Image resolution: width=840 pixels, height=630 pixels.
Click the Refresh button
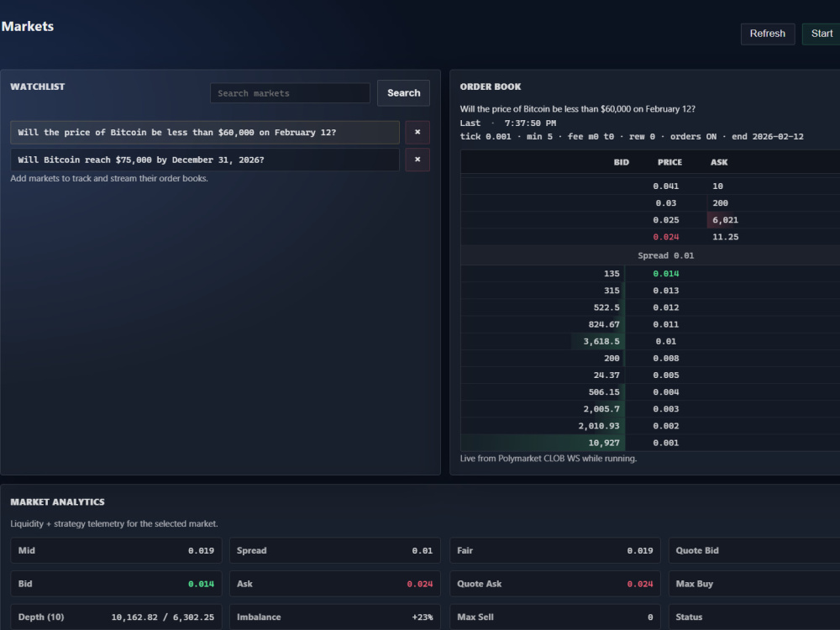[x=767, y=34]
